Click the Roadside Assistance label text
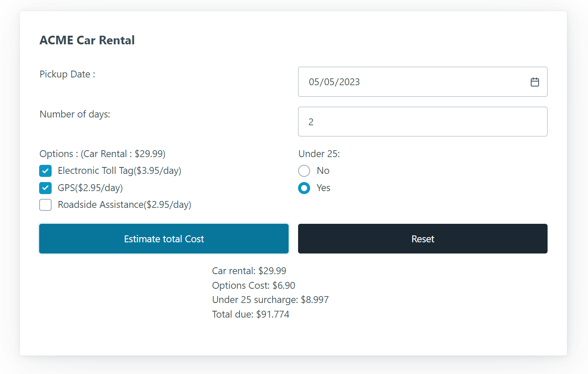The height and width of the screenshot is (374, 588). pos(125,205)
